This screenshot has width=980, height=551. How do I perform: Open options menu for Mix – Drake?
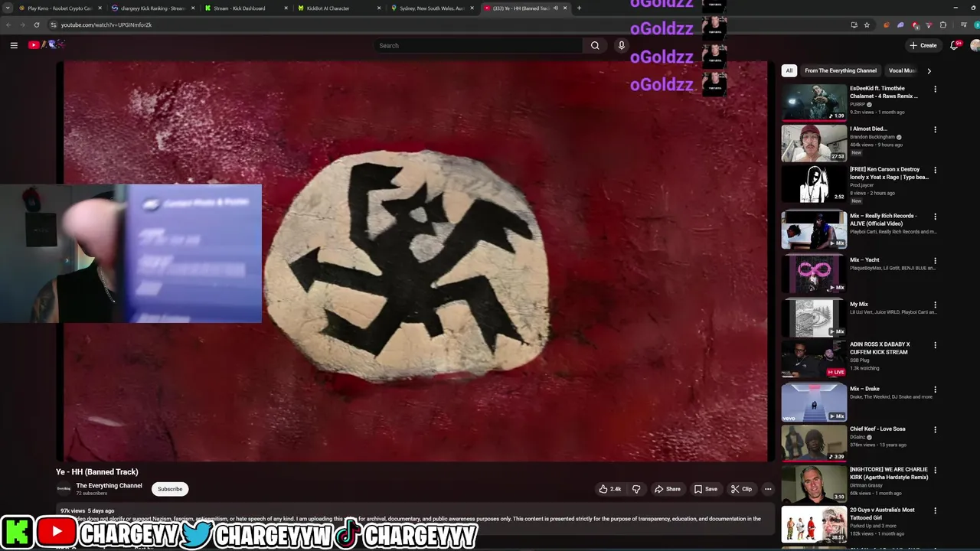tap(935, 390)
